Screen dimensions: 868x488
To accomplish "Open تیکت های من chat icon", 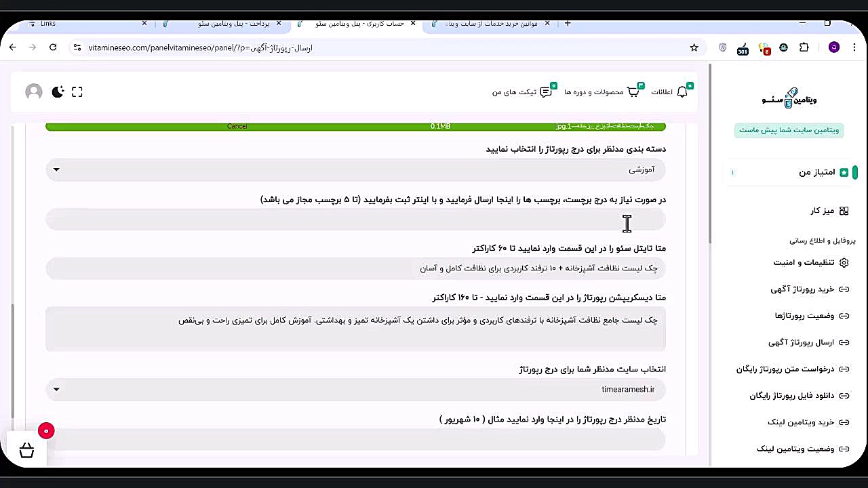I will [x=546, y=92].
